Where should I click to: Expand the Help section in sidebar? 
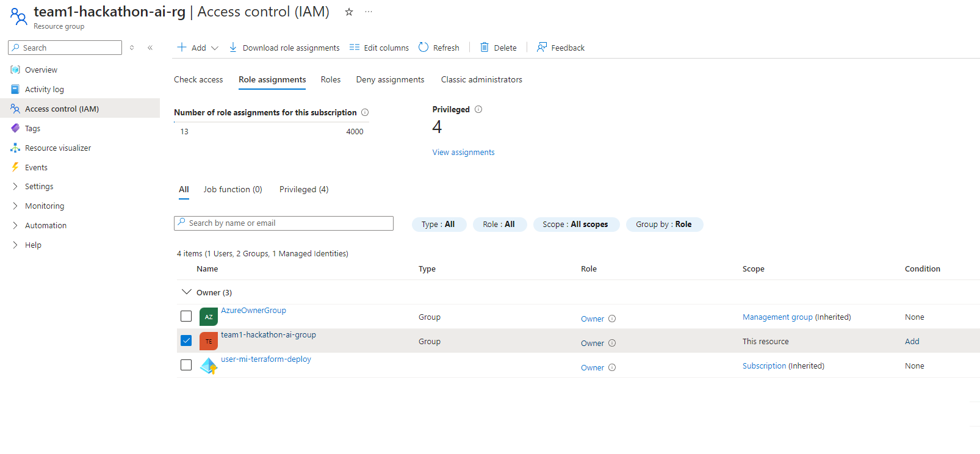click(x=15, y=245)
